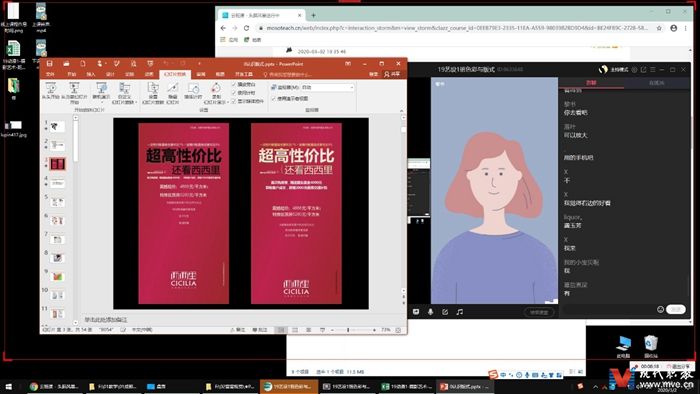
Task: Open Ribbon Display Options in PowerPoint title bar
Action: [x=348, y=64]
